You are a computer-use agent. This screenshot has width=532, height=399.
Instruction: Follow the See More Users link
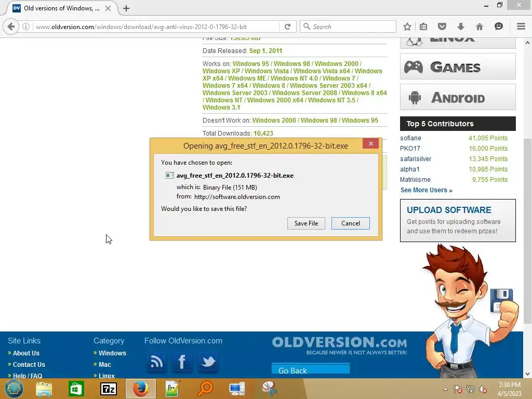click(426, 190)
